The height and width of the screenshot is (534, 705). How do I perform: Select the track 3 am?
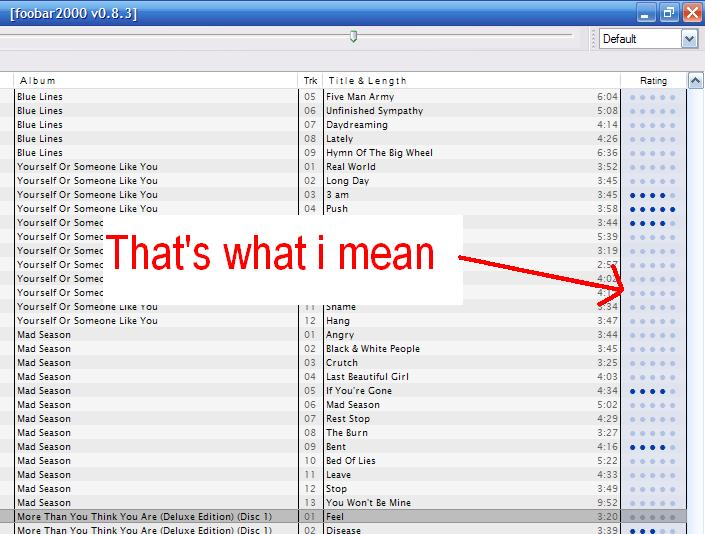click(x=337, y=195)
